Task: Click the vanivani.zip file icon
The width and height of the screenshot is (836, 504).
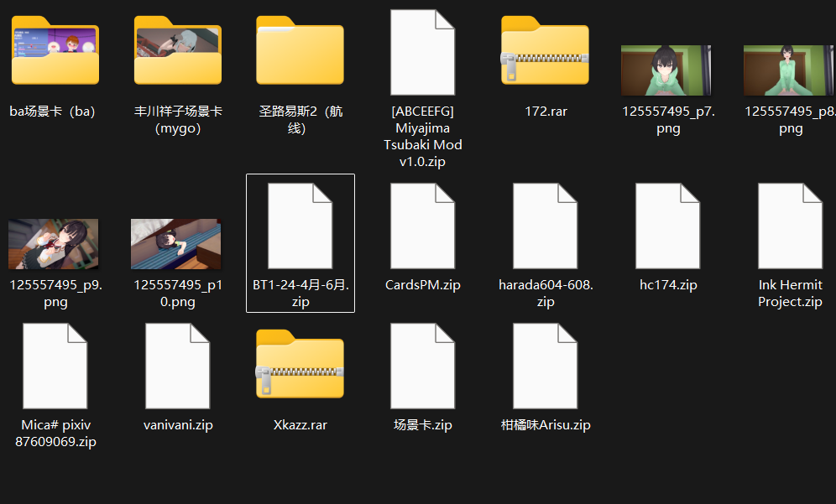Action: tap(178, 366)
